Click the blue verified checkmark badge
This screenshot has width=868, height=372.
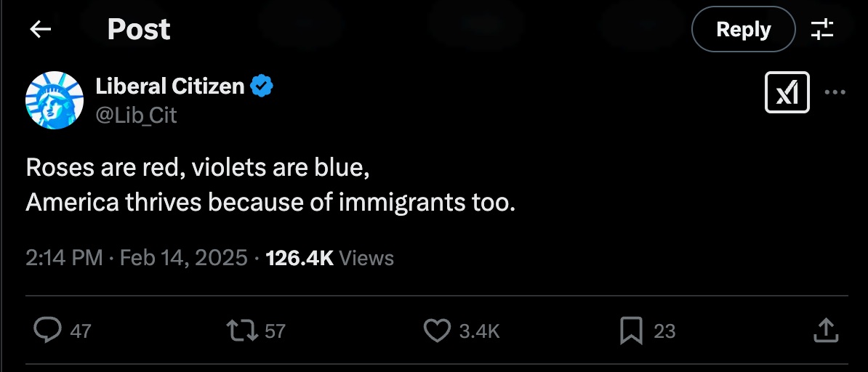click(262, 86)
